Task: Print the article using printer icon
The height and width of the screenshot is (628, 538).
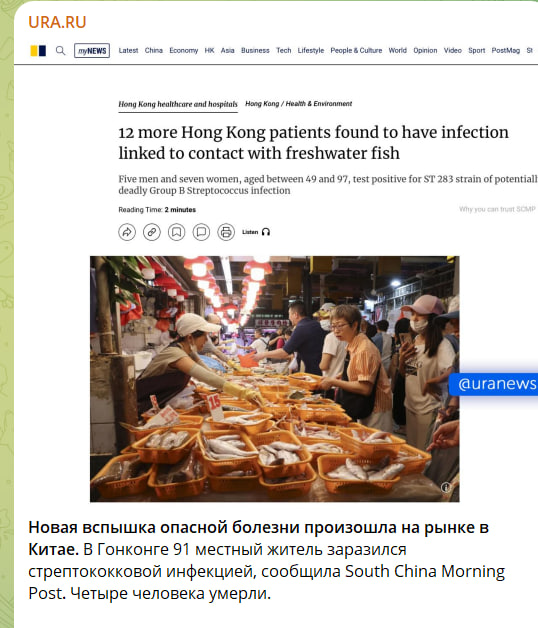Action: [226, 232]
